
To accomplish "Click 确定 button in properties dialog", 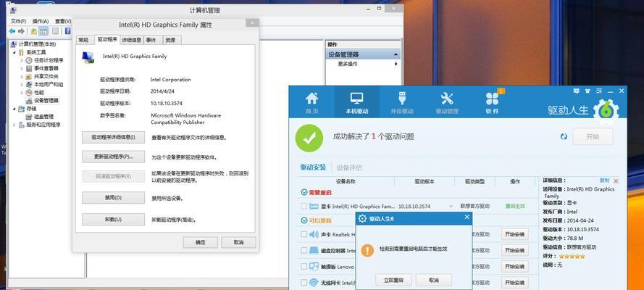I will pyautogui.click(x=201, y=242).
